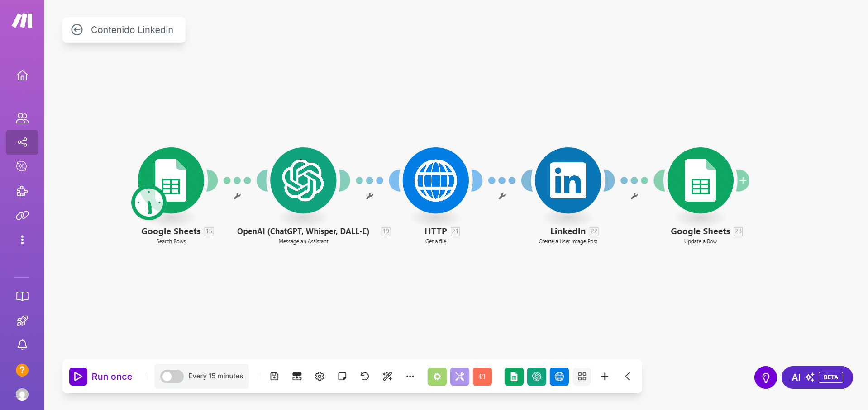The height and width of the screenshot is (410, 868).
Task: Go to the Home page icon
Action: [22, 75]
